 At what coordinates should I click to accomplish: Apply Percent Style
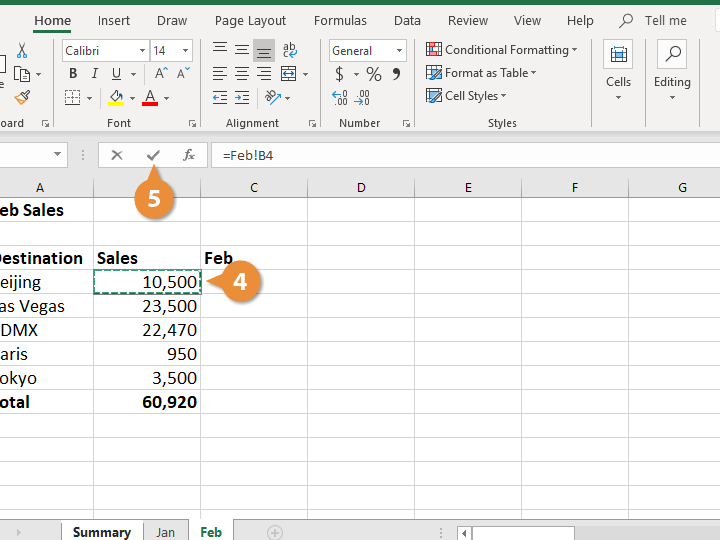[374, 73]
